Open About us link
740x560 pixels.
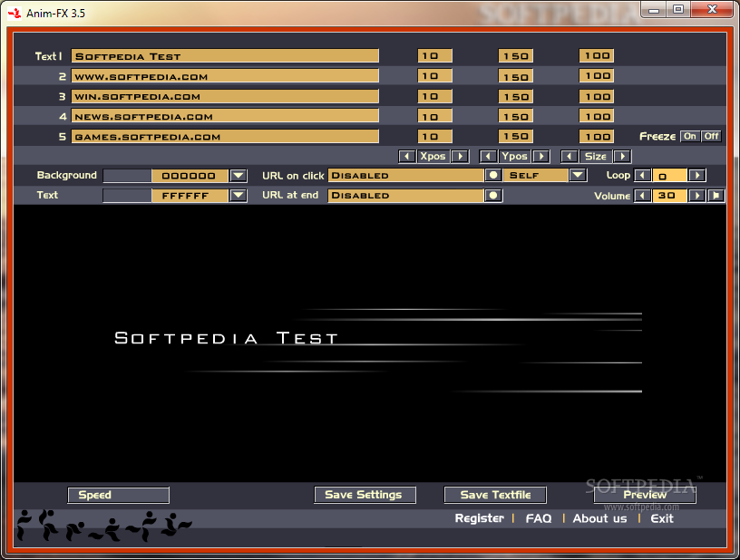(599, 518)
